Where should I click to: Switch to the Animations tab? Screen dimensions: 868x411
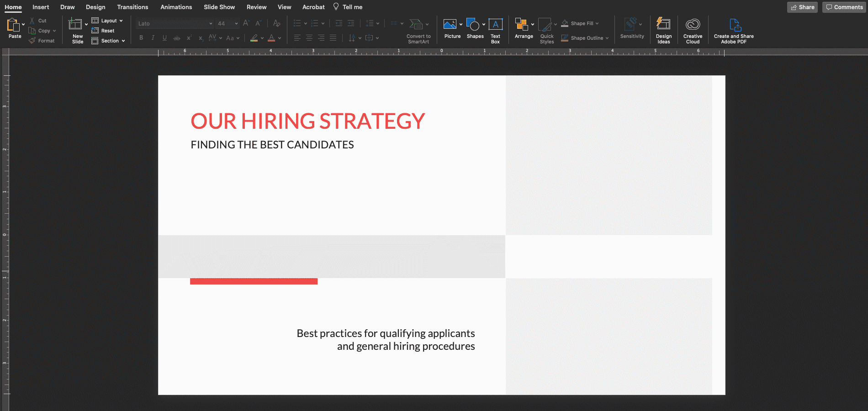click(176, 7)
